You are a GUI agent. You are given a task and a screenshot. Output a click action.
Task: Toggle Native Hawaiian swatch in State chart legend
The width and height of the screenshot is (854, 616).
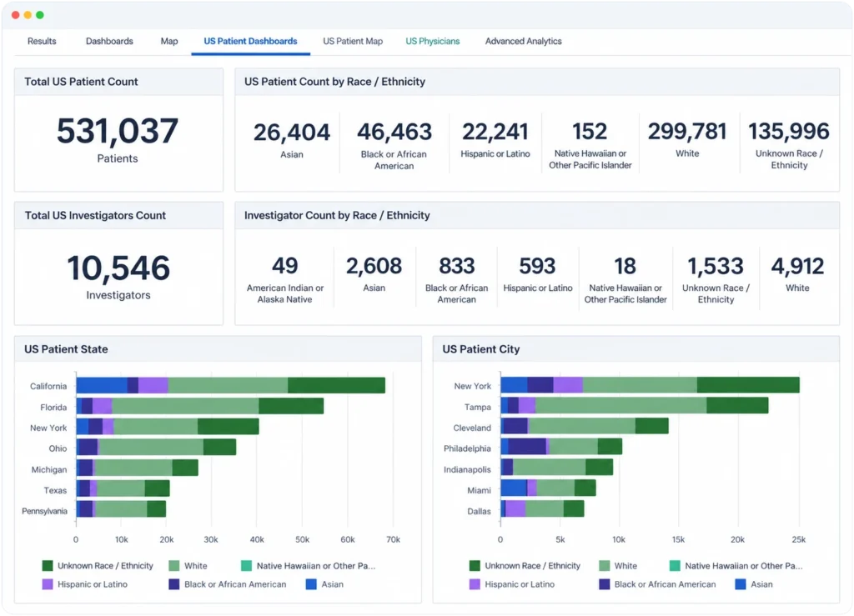tap(246, 566)
